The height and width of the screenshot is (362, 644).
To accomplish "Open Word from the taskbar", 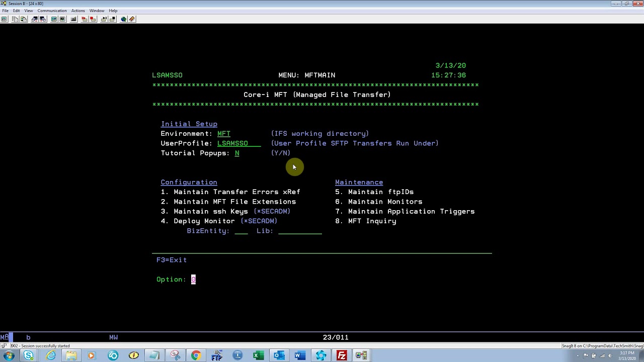I will pos(299,356).
